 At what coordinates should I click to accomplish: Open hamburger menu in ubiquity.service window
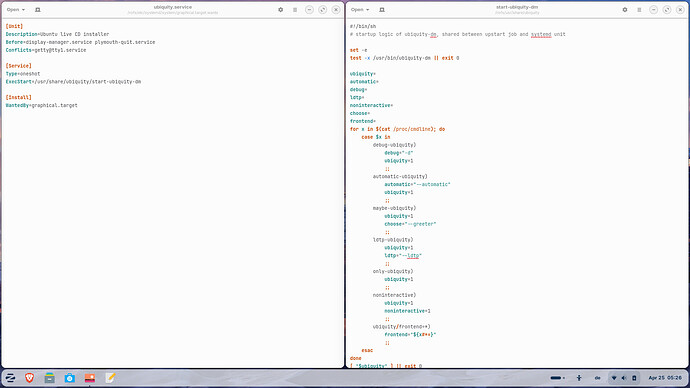click(x=295, y=10)
